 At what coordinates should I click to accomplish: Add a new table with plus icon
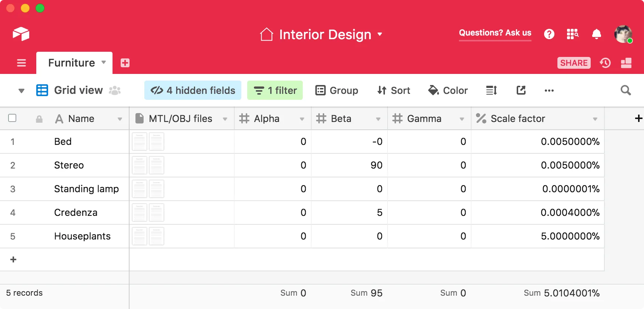[125, 63]
